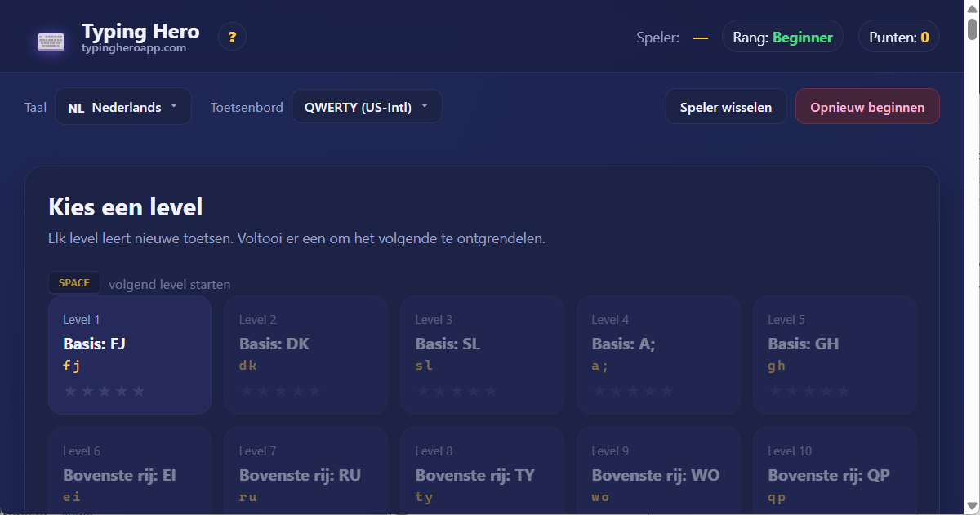Select Level 7 Bovenste rij: RU card
Viewport: 980px width, 515px height.
tap(306, 471)
